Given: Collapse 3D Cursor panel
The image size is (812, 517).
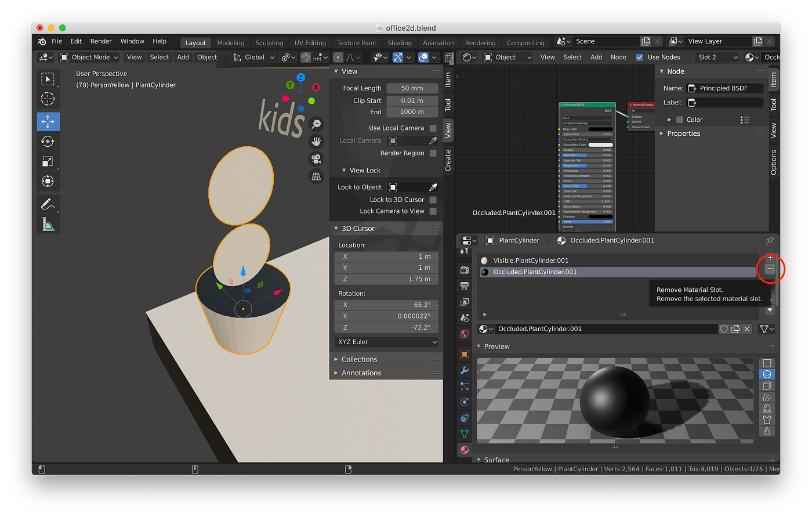Looking at the screenshot, I should click(x=386, y=229).
